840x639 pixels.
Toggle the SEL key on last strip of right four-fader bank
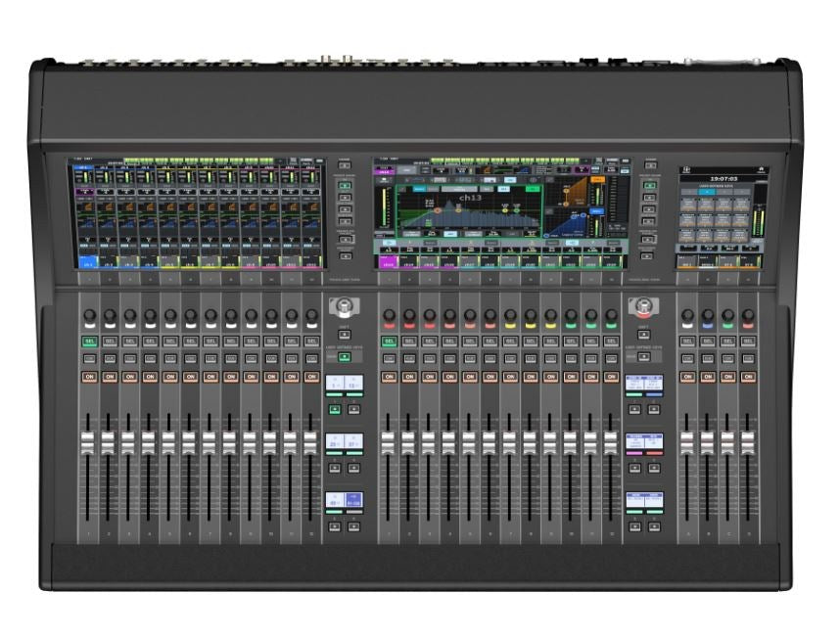pyautogui.click(x=748, y=342)
